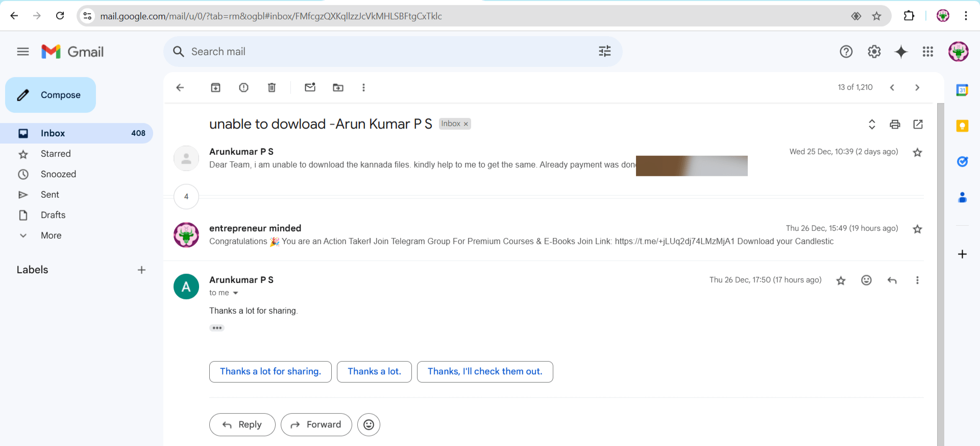Open the Starred folder

[x=56, y=154]
